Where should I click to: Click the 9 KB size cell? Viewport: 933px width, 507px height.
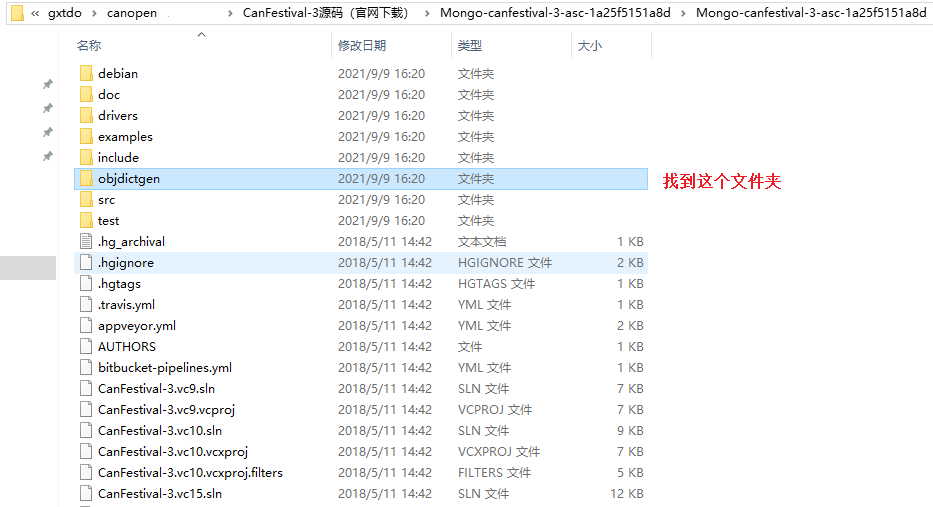click(x=630, y=430)
